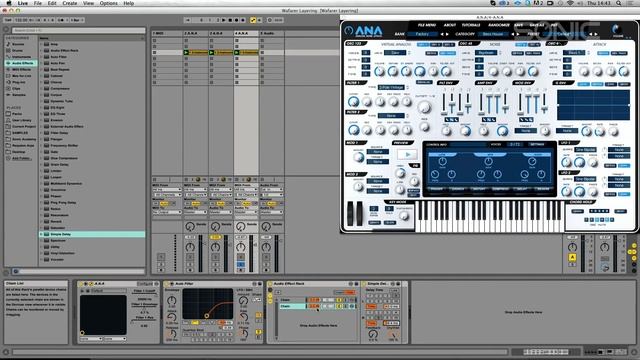Go to next ANA category with arrow

click(x=518, y=34)
